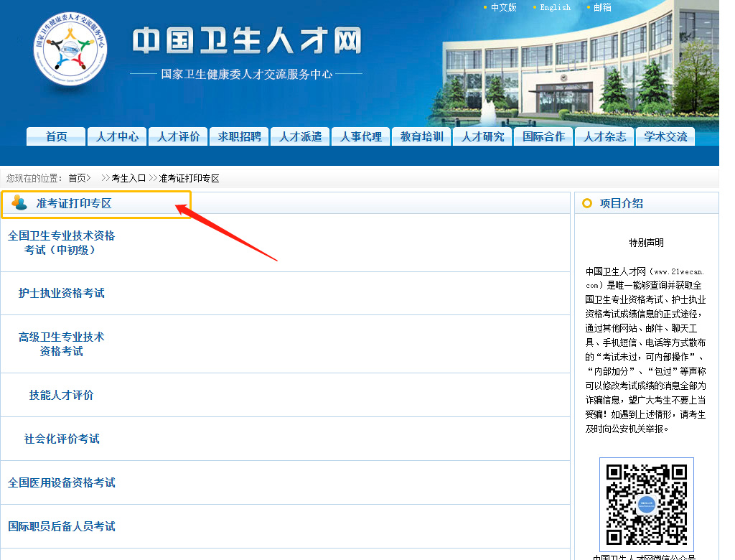Click the 国家卫生健康委人才交流服务中心 subtitle text
The height and width of the screenshot is (560, 735).
(x=247, y=74)
